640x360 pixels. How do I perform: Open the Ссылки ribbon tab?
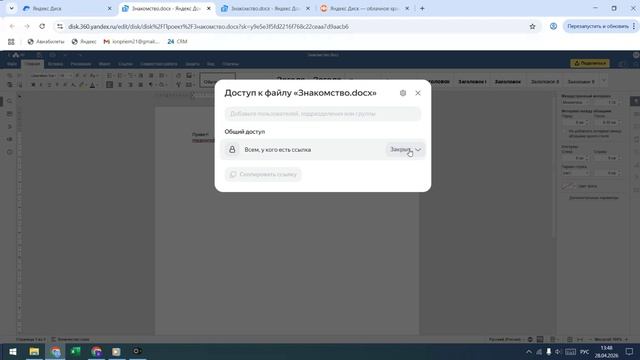[125, 64]
